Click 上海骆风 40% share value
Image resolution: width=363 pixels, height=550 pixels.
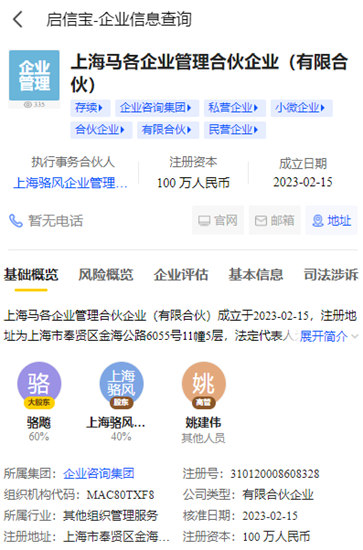[121, 437]
